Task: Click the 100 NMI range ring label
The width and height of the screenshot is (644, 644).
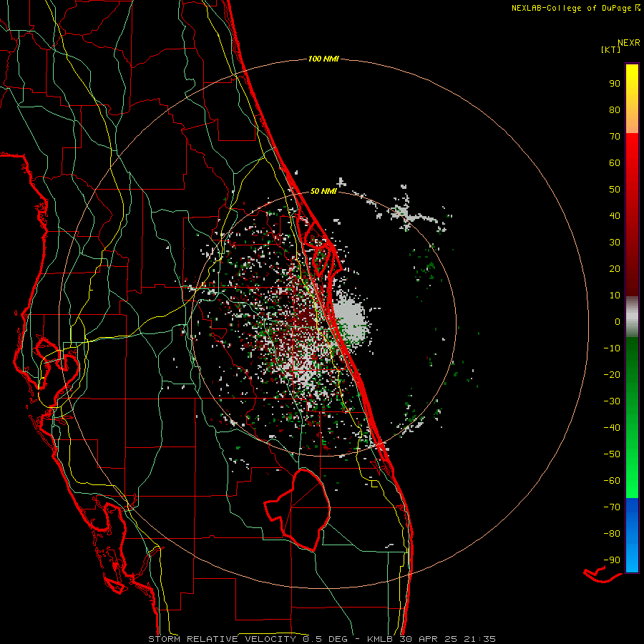Action: tap(323, 59)
